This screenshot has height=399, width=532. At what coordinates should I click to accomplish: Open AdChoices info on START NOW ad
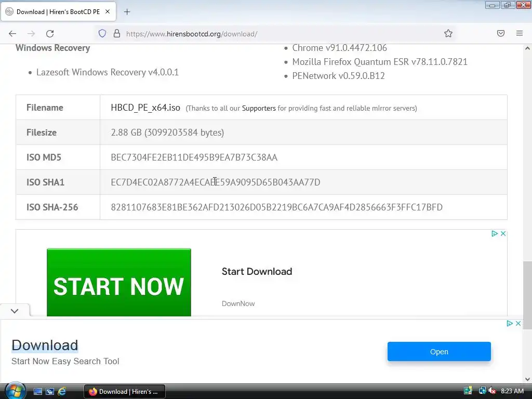tap(495, 233)
